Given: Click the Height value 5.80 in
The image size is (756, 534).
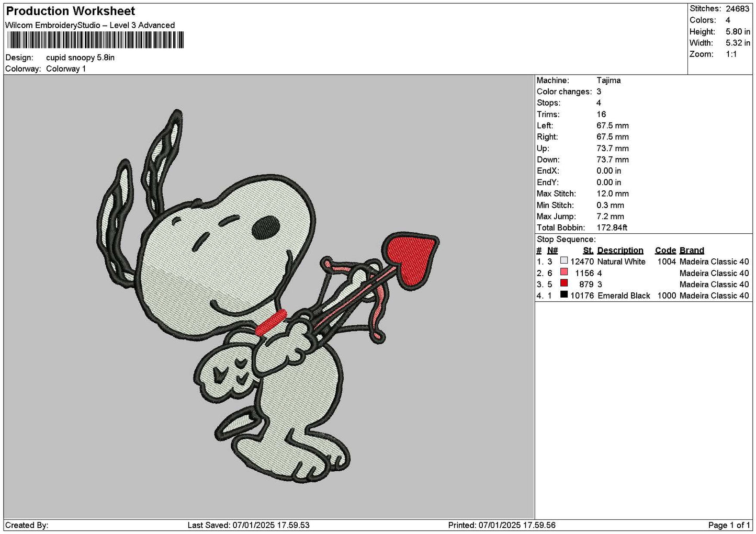Looking at the screenshot, I should coord(738,31).
